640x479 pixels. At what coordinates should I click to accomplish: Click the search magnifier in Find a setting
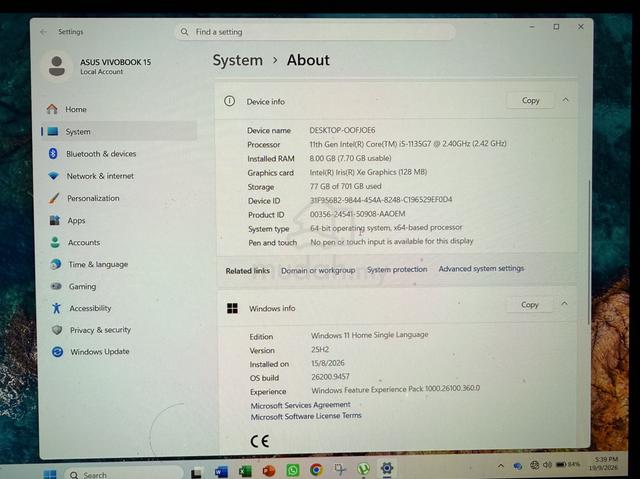184,32
